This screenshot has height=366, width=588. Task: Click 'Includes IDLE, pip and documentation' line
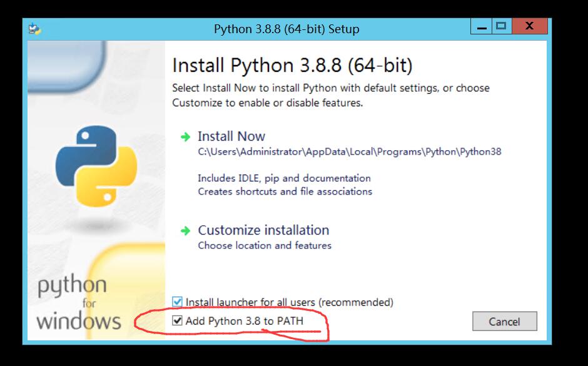click(x=284, y=178)
